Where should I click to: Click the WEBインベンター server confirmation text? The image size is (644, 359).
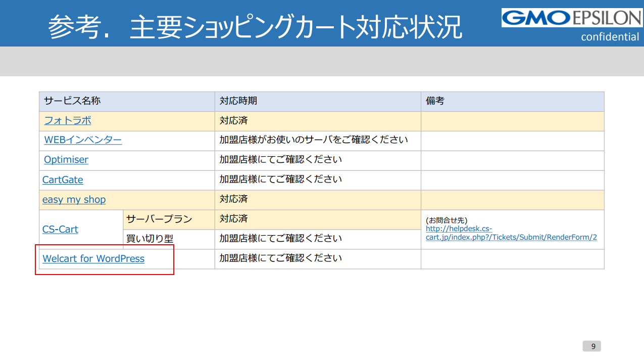click(x=314, y=140)
